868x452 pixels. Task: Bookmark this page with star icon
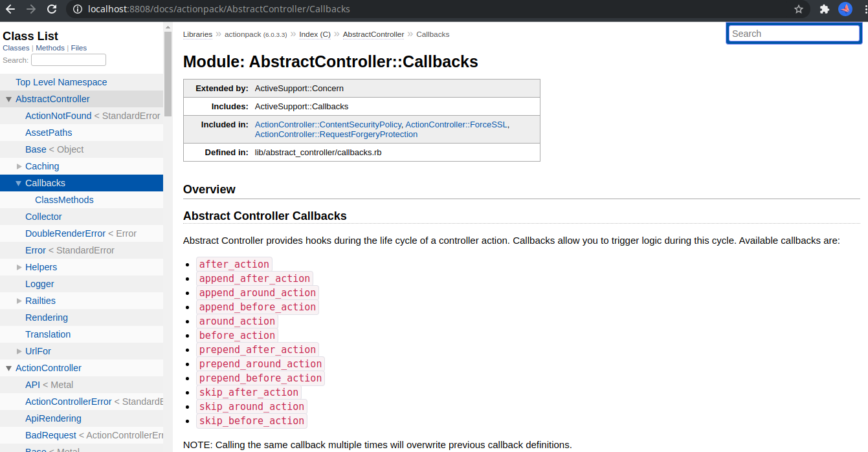click(799, 9)
